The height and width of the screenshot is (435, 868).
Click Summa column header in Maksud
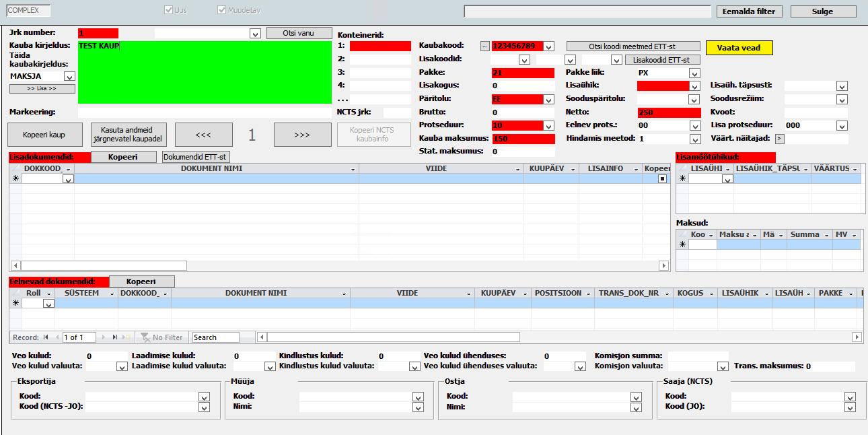(809, 235)
